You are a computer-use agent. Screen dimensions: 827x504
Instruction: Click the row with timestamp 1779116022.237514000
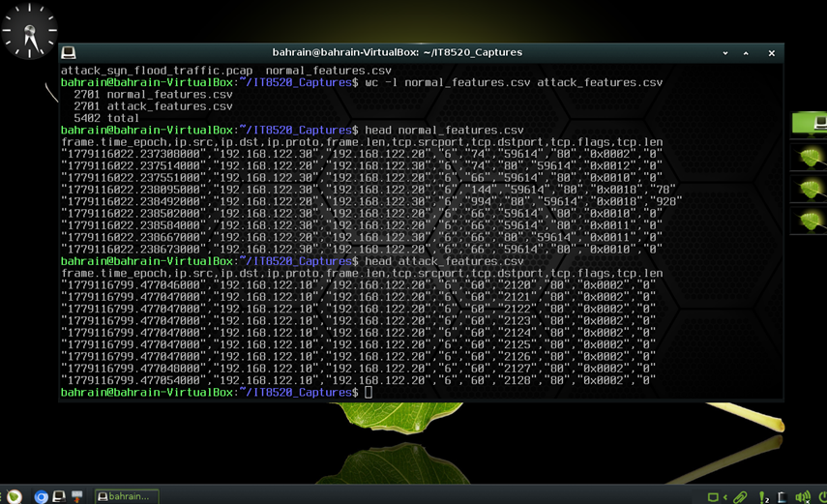(x=362, y=165)
